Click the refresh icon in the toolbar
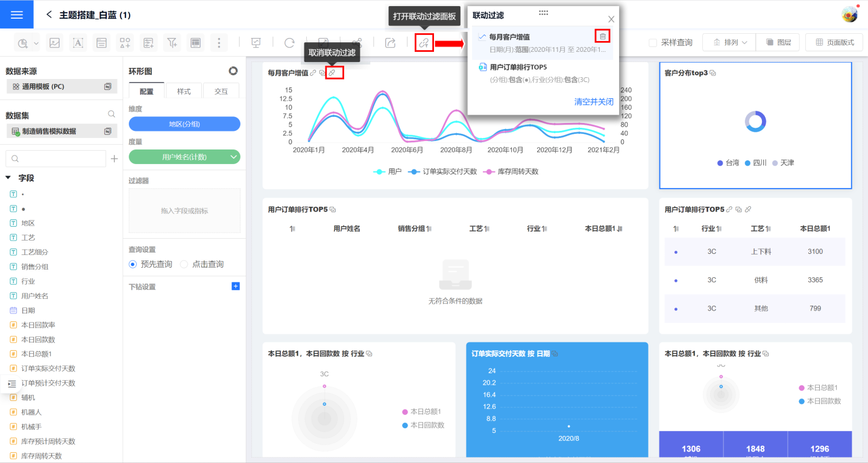The image size is (868, 463). (289, 43)
